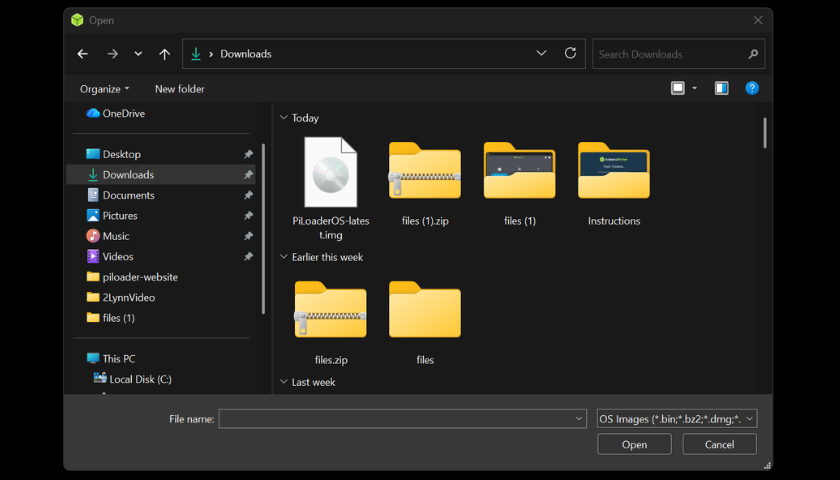Unpin Videos using its pin icon

(x=248, y=256)
